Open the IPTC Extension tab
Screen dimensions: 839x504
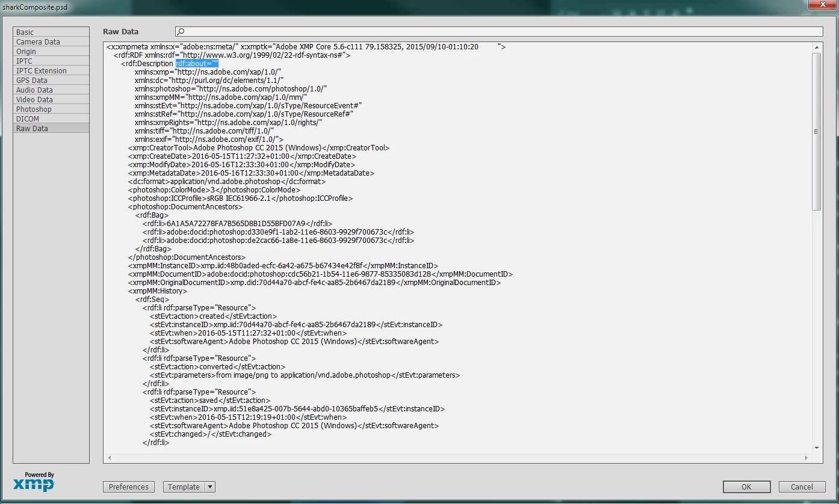click(x=51, y=70)
